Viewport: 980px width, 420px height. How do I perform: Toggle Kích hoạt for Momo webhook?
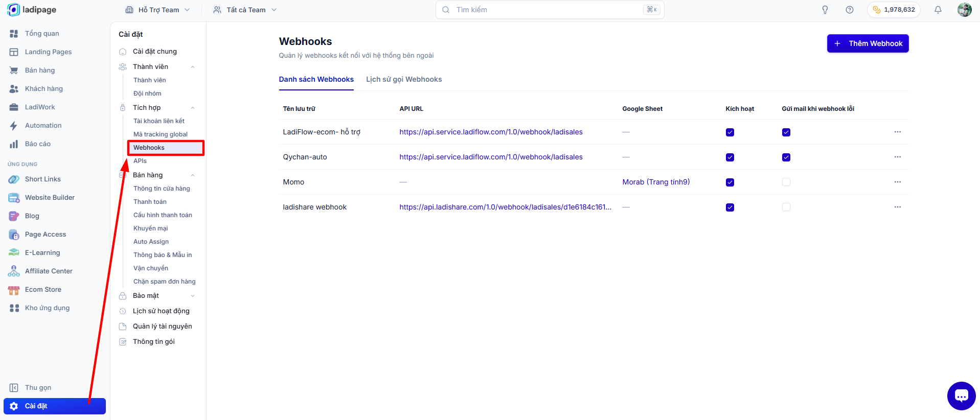(730, 182)
